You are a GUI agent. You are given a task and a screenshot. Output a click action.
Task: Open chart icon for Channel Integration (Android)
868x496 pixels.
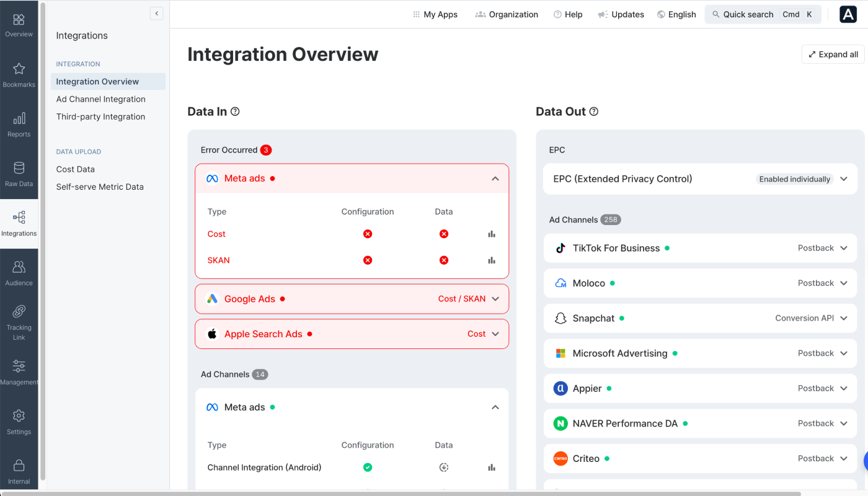pos(492,467)
